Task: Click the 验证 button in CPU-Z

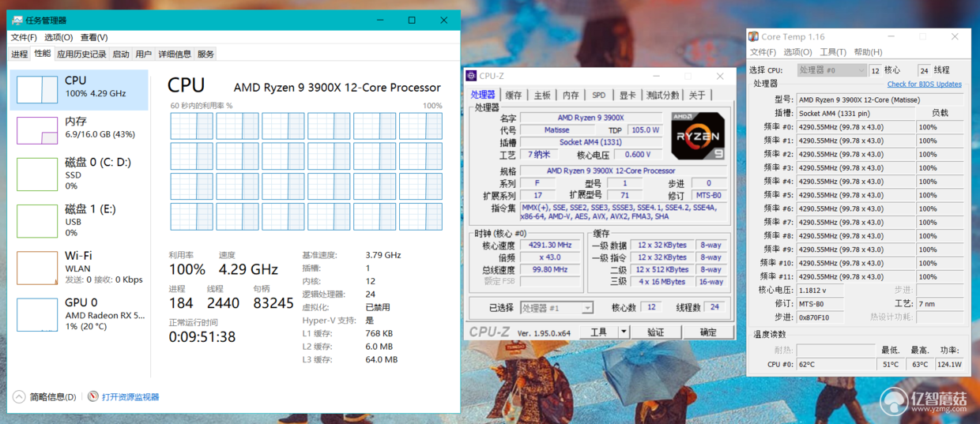Action: (655, 332)
